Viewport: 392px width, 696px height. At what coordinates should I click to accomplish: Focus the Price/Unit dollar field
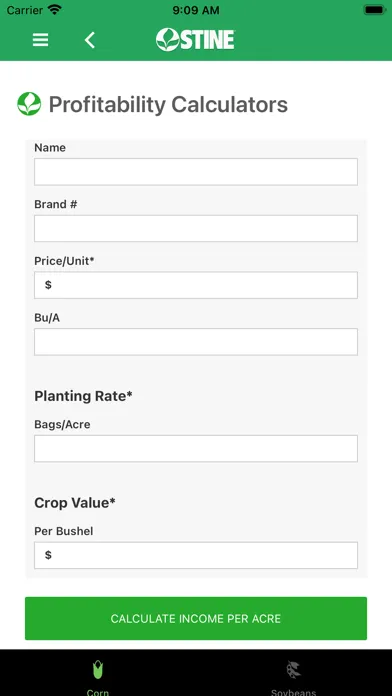tap(196, 285)
